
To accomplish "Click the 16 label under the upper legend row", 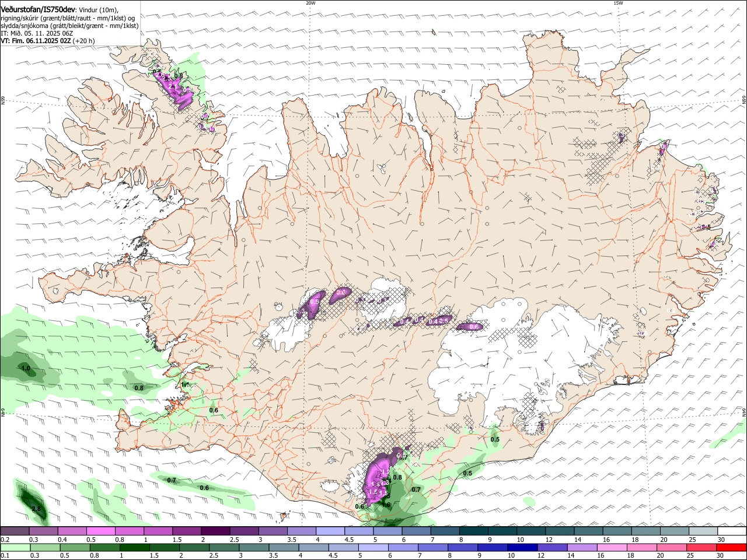I will pos(606,540).
